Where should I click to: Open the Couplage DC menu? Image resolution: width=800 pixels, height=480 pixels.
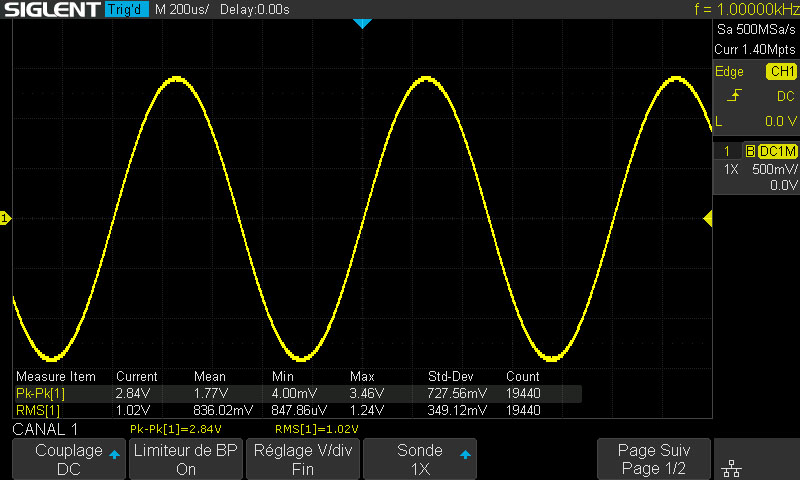click(x=69, y=459)
